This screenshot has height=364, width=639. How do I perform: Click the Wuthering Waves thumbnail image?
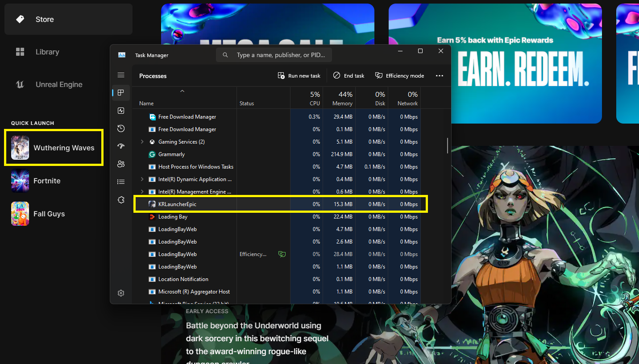pyautogui.click(x=20, y=148)
